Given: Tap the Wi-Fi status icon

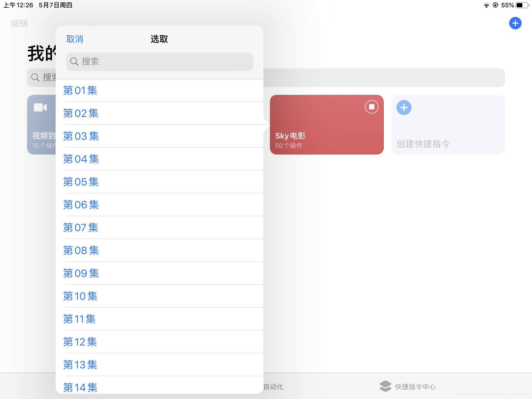Looking at the screenshot, I should pos(486,5).
